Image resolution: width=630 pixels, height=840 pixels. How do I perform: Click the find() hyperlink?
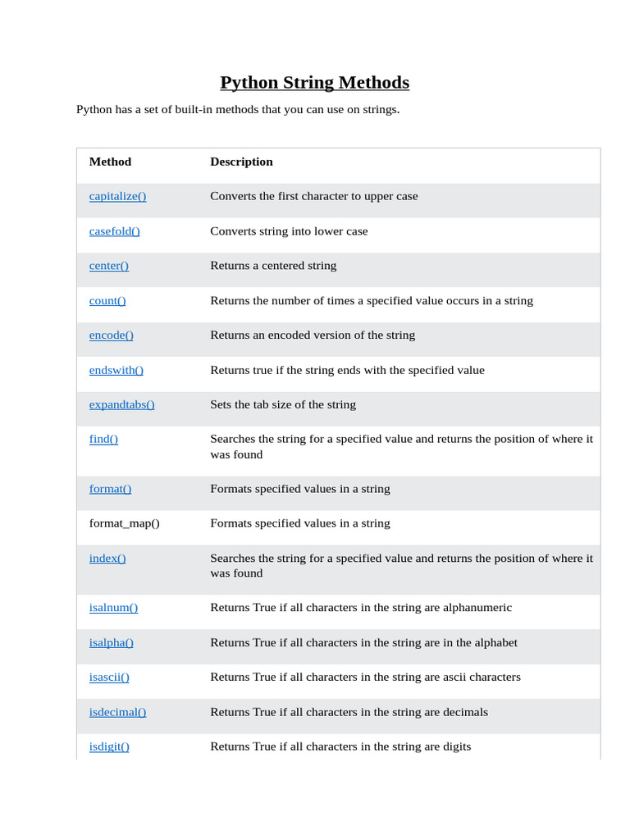pos(103,439)
